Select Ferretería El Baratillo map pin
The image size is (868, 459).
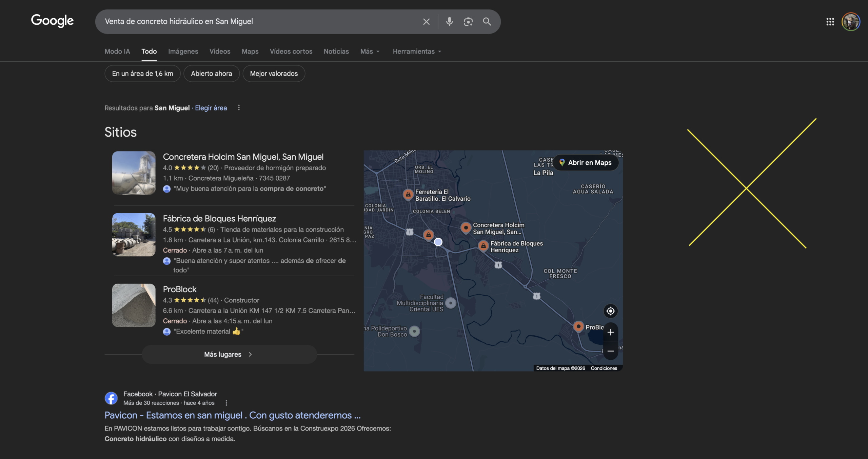click(x=408, y=195)
